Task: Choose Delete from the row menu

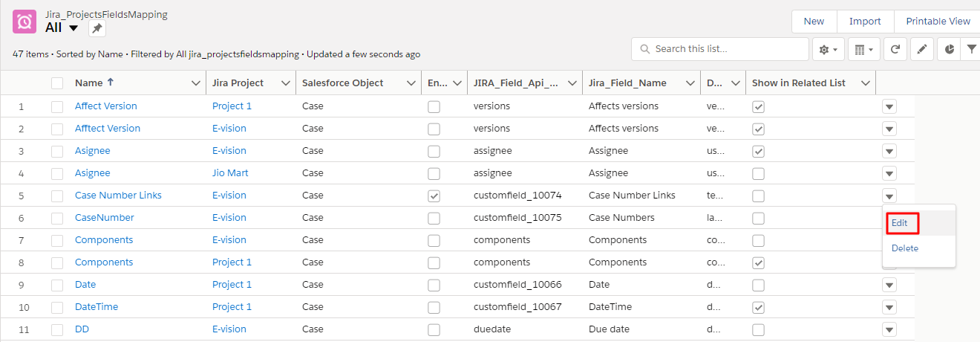Action: [919, 248]
